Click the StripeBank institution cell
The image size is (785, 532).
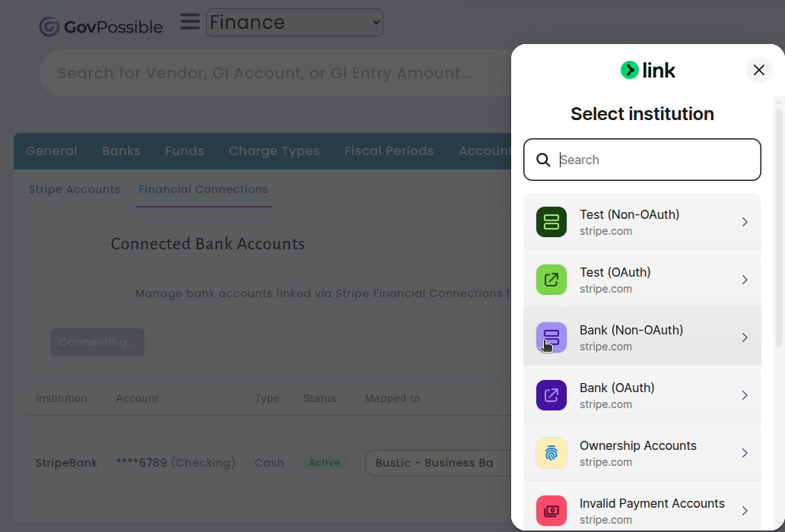66,463
